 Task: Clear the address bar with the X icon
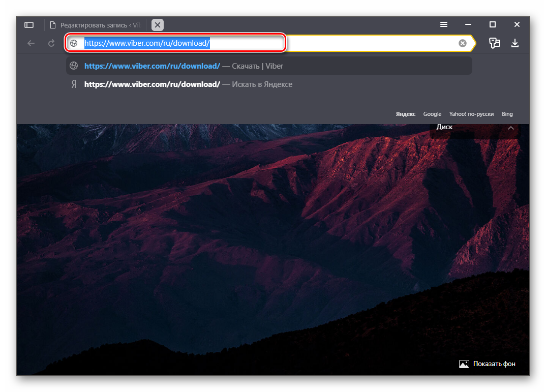[463, 43]
